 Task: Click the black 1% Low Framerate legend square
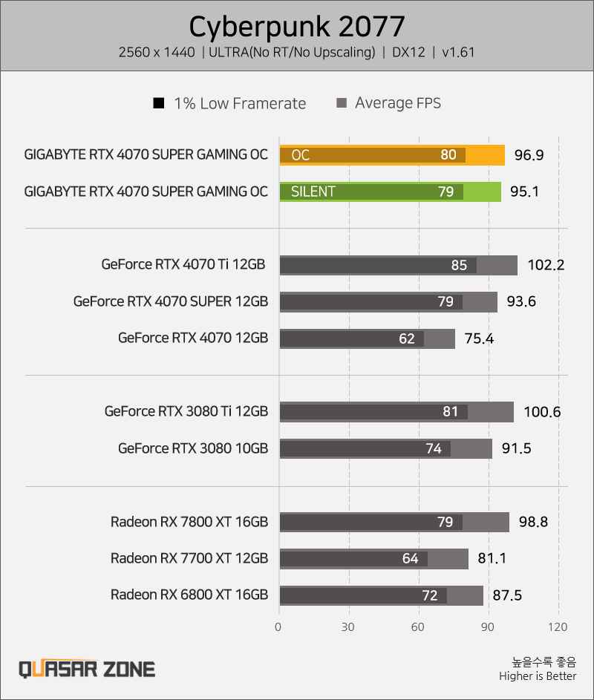159,103
